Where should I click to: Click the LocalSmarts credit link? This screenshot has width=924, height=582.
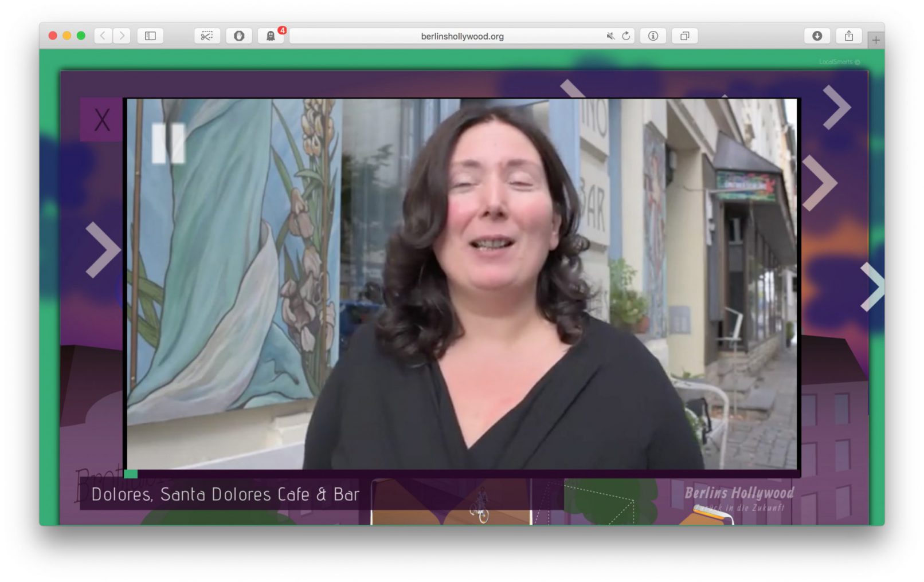tap(839, 62)
